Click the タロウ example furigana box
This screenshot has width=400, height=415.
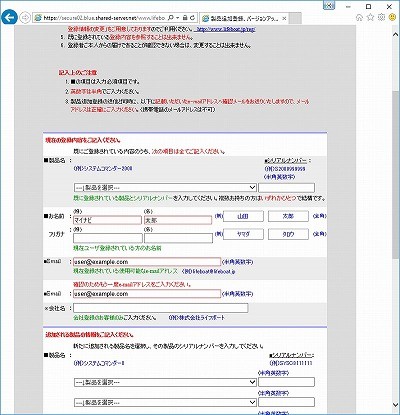point(288,234)
